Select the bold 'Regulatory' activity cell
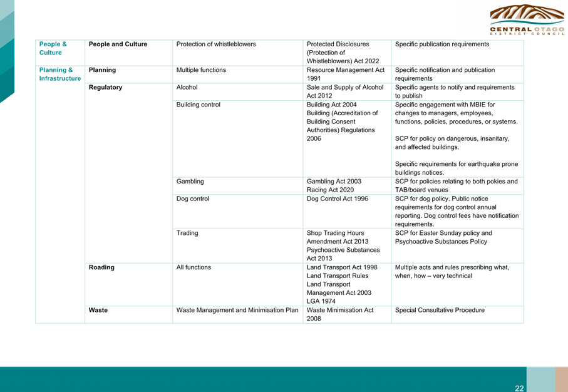The height and width of the screenshot is (392, 568). point(128,173)
